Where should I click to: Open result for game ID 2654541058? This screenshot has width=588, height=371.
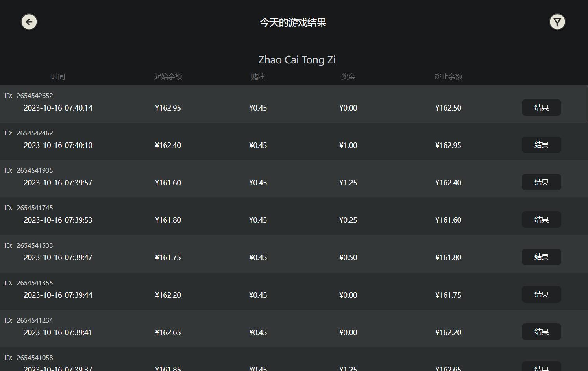(x=541, y=367)
